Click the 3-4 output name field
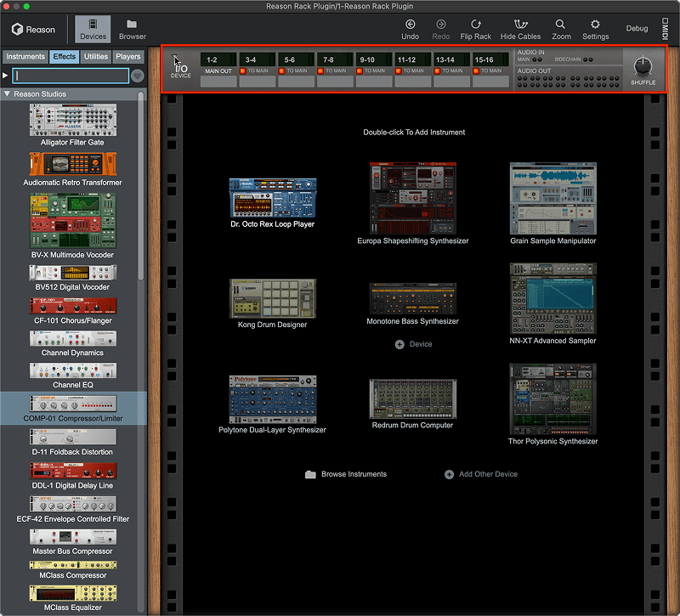Viewport: 680px width, 616px height. click(x=258, y=81)
